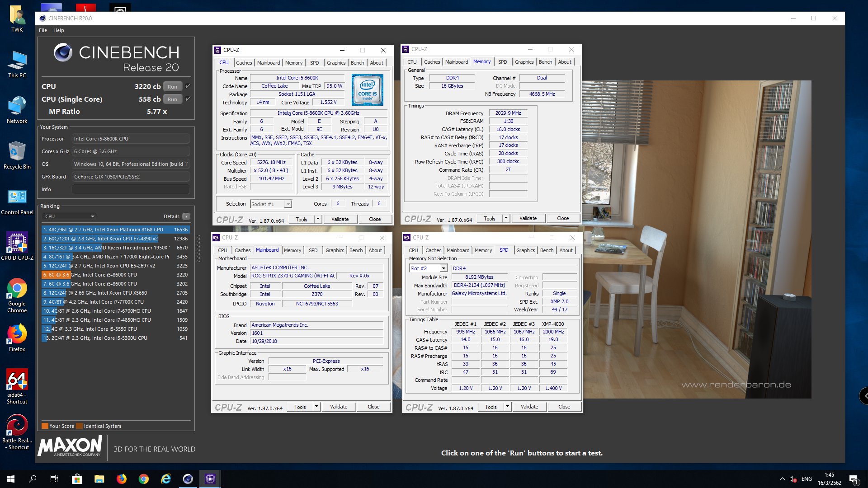Open Cinebench Help menu

click(x=59, y=30)
